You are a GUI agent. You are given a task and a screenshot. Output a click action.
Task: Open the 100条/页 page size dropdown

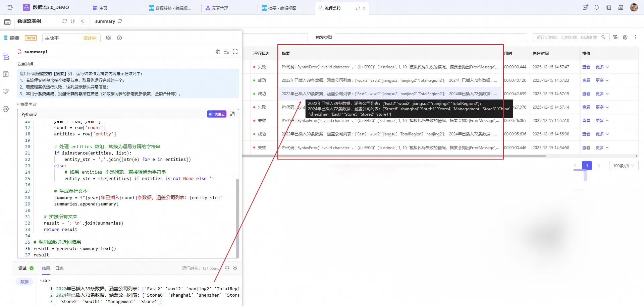623,166
